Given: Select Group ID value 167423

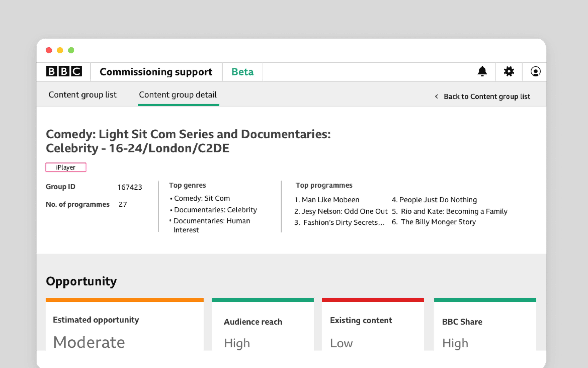Looking at the screenshot, I should pos(130,187).
